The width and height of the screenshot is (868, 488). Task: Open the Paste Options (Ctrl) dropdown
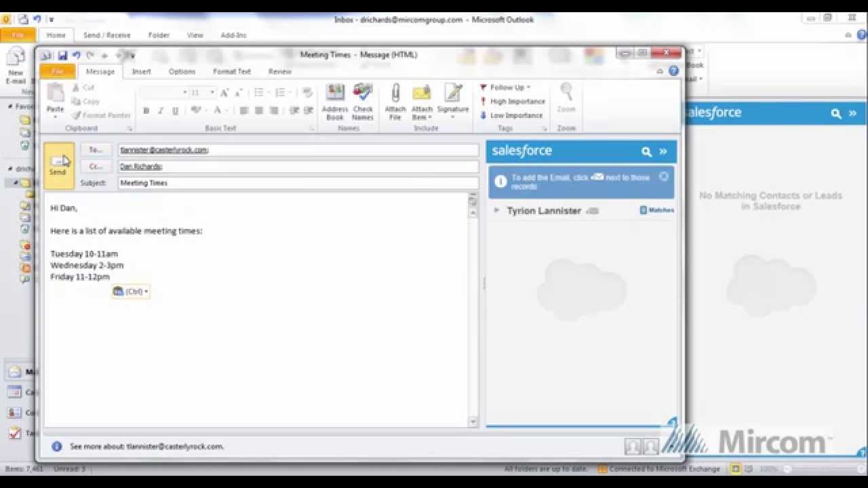[x=130, y=291]
